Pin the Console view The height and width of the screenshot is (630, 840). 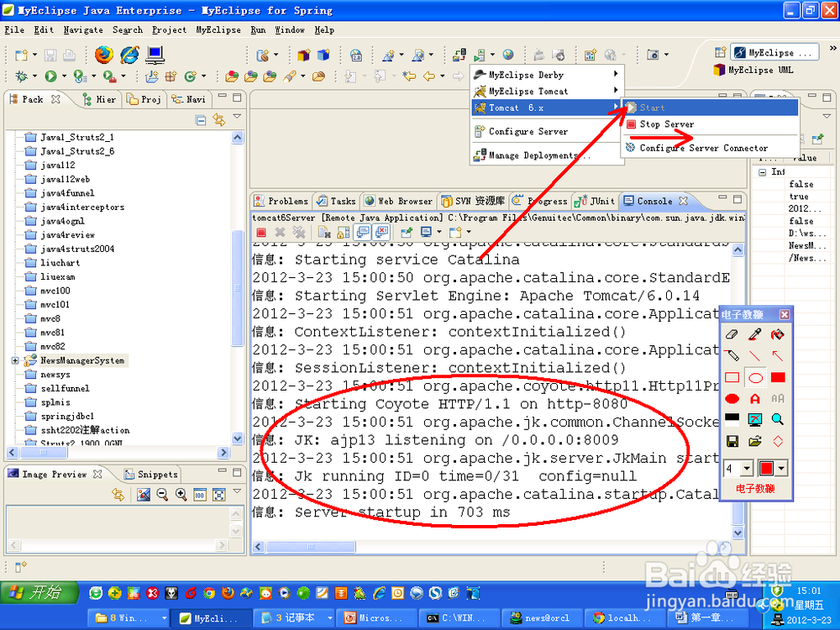pos(407,233)
